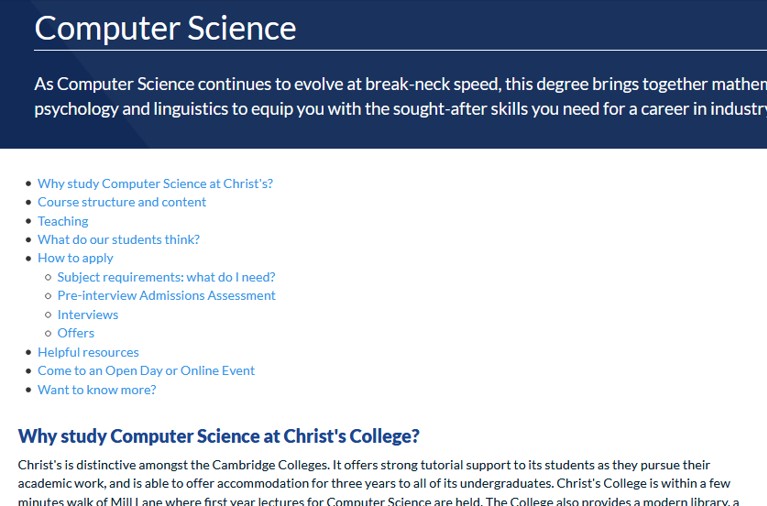Jump to the Teaching section link
Viewport: 767px width, 506px height.
point(63,221)
